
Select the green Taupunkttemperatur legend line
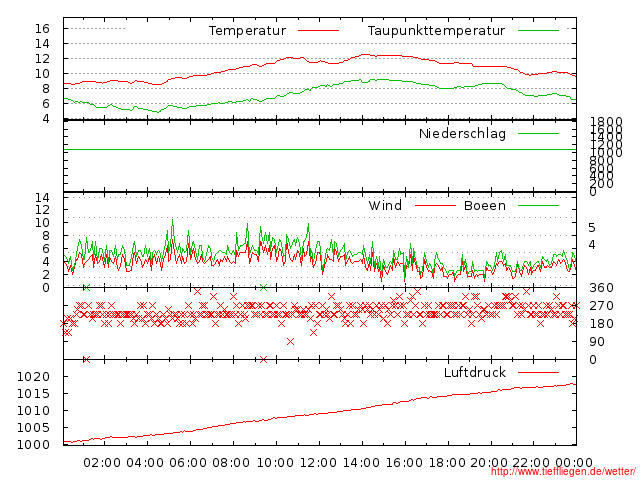click(538, 31)
